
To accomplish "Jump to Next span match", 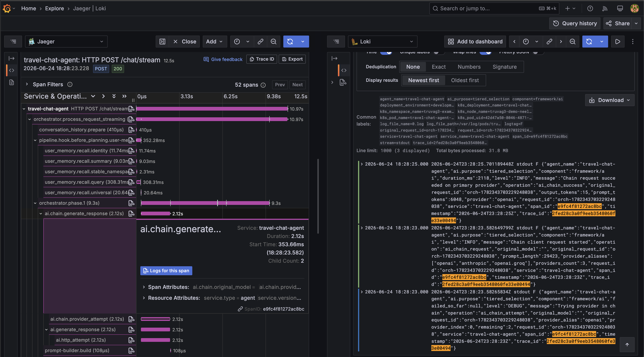I will [297, 85].
